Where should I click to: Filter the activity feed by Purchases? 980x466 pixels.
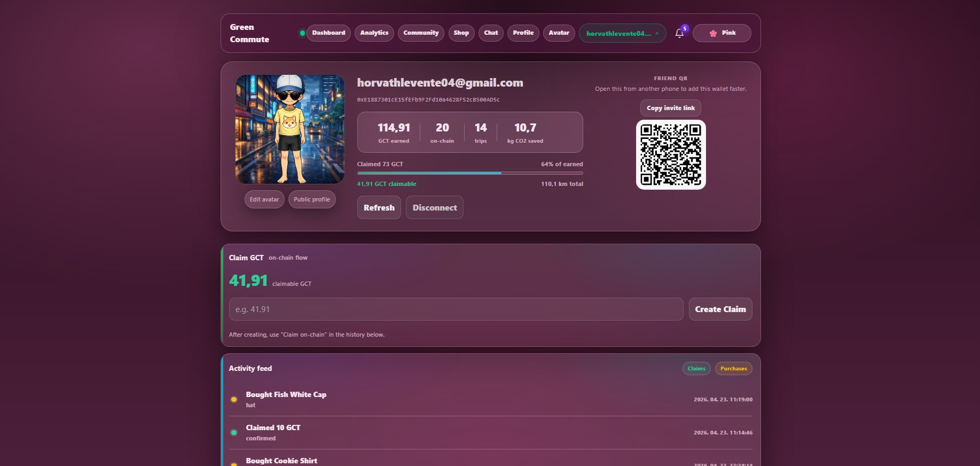pos(734,369)
